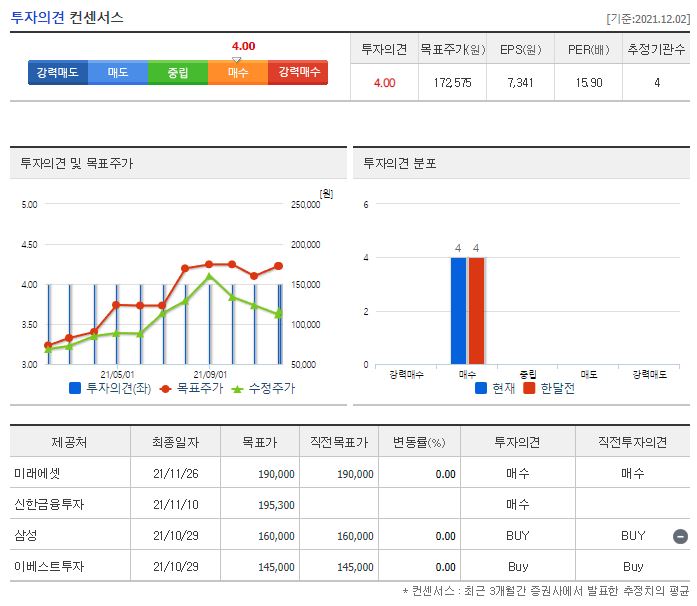697x606 pixels.
Task: Click the 21/09/01 axis label
Action: click(210, 374)
